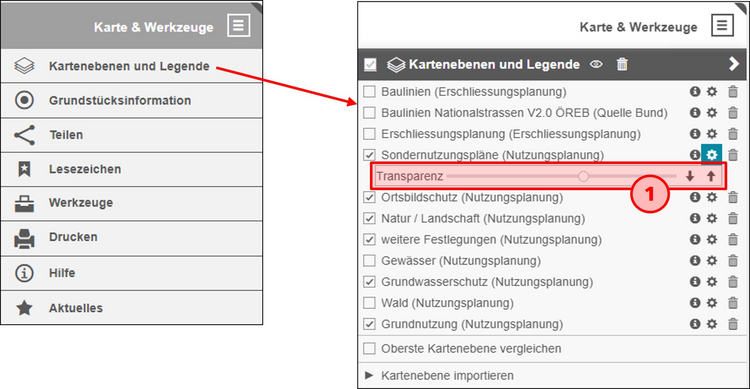Move layer down with the down arrow
This screenshot has width=750, height=389.
coord(690,176)
